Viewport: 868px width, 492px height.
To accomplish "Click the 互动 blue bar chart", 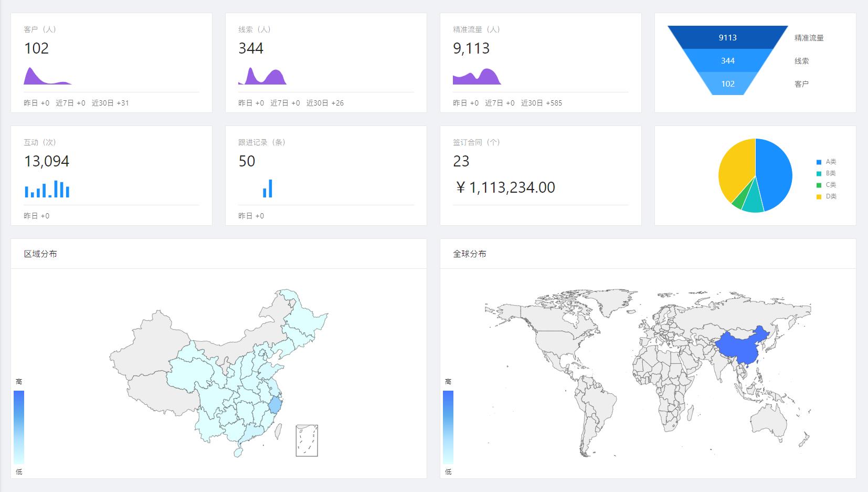I will coord(47,190).
